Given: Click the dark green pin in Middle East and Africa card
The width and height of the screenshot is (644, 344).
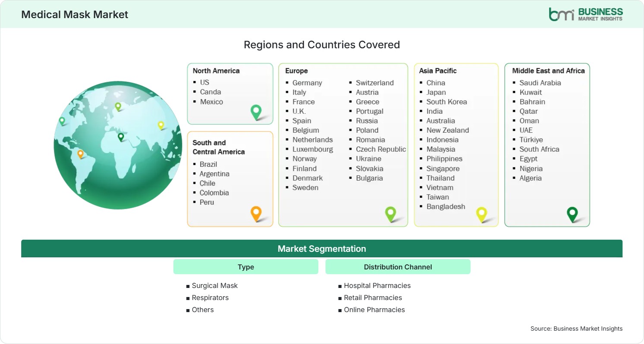Looking at the screenshot, I should (572, 214).
